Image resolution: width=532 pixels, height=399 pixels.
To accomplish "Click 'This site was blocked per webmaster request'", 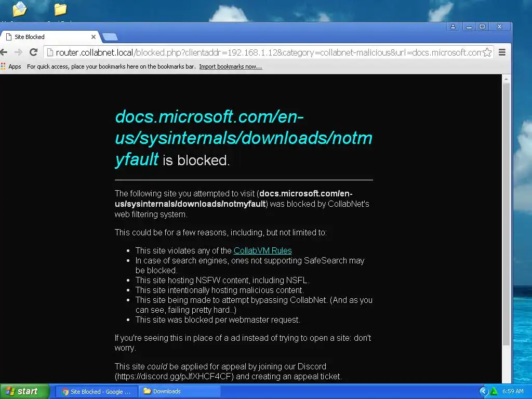I will click(x=218, y=320).
